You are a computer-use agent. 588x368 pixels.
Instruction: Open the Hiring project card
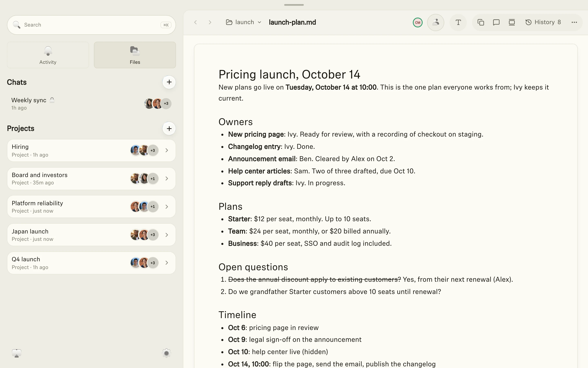click(91, 150)
